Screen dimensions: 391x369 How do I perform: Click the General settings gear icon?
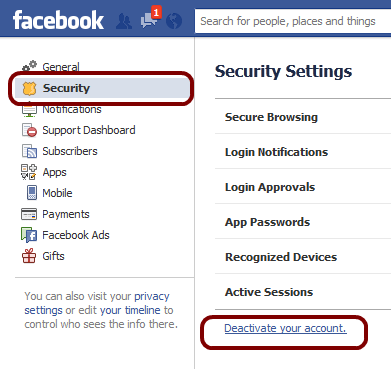pos(29,66)
